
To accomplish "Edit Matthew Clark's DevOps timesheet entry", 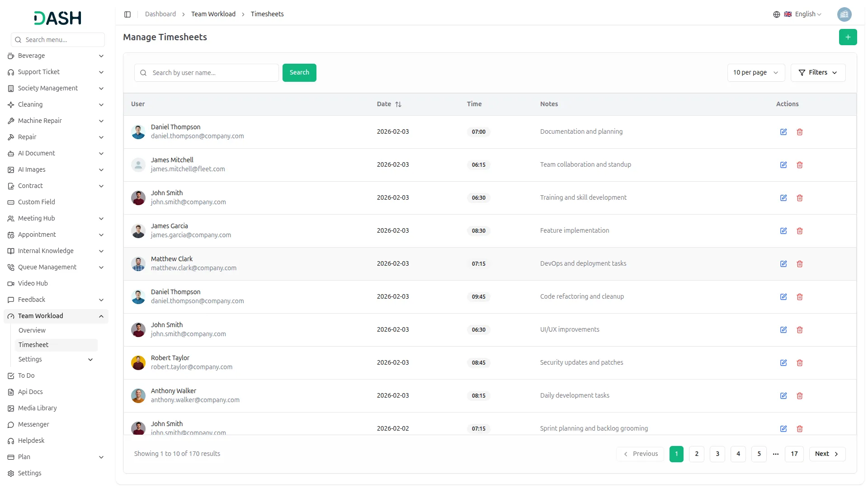I will [783, 264].
